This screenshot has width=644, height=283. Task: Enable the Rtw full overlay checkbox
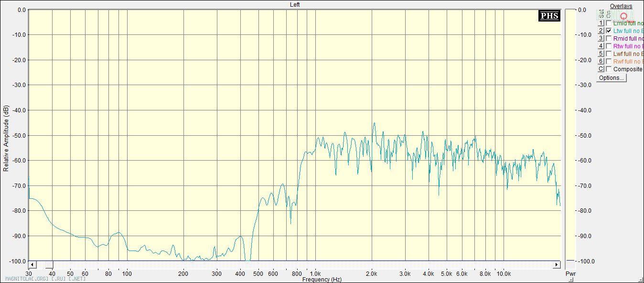[x=609, y=46]
